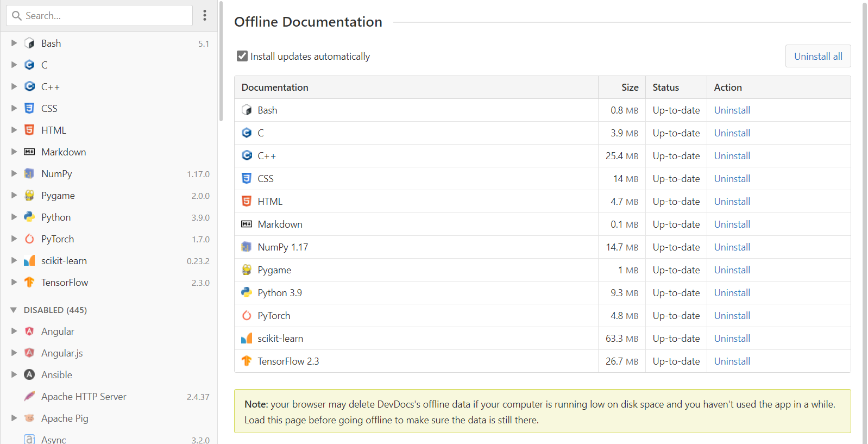The image size is (868, 444).
Task: Click the Pygame icon in the sidebar
Action: click(29, 195)
